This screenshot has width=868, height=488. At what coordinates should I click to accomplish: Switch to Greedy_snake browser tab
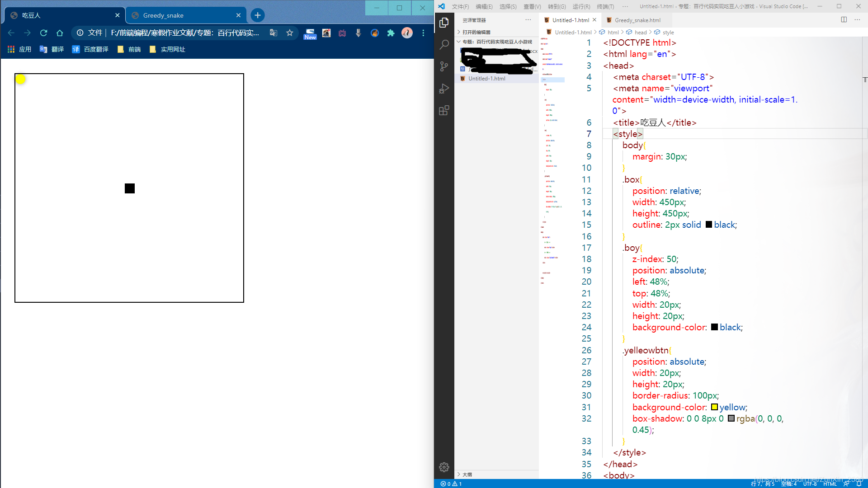[x=163, y=15]
